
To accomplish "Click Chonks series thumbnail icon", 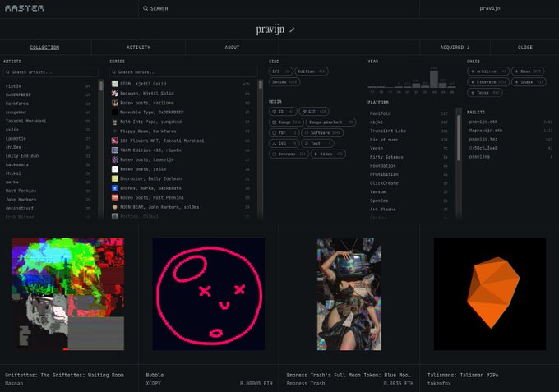I will coord(115,188).
